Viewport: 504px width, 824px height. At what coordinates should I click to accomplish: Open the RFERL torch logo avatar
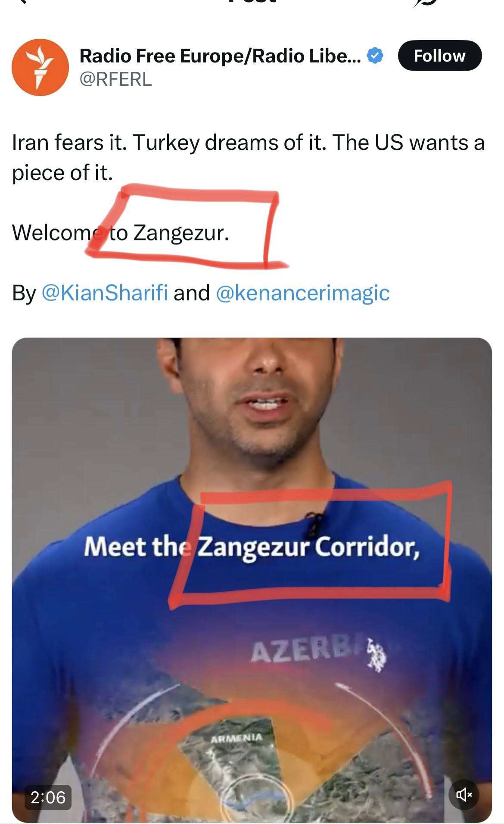pos(40,67)
